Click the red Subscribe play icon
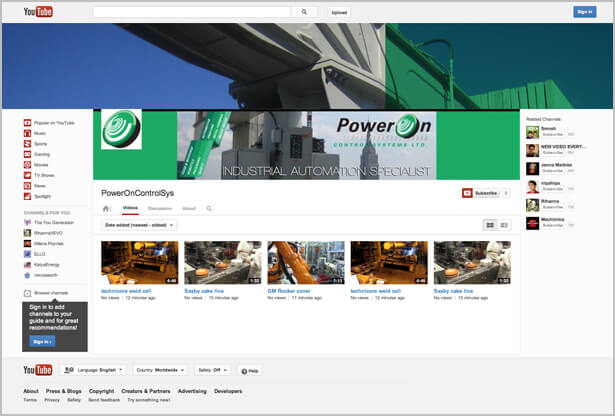This screenshot has width=615, height=416. (467, 193)
